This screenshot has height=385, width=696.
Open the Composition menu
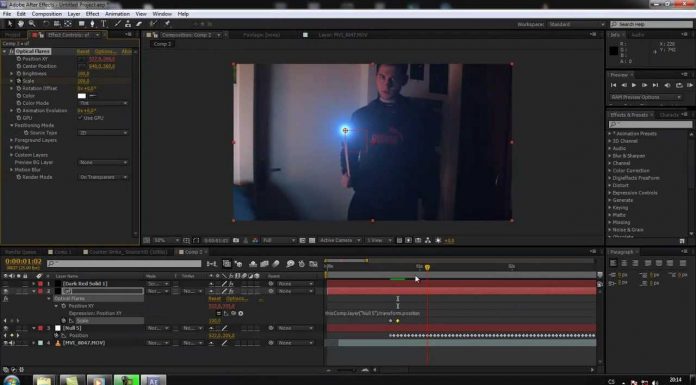(47, 14)
